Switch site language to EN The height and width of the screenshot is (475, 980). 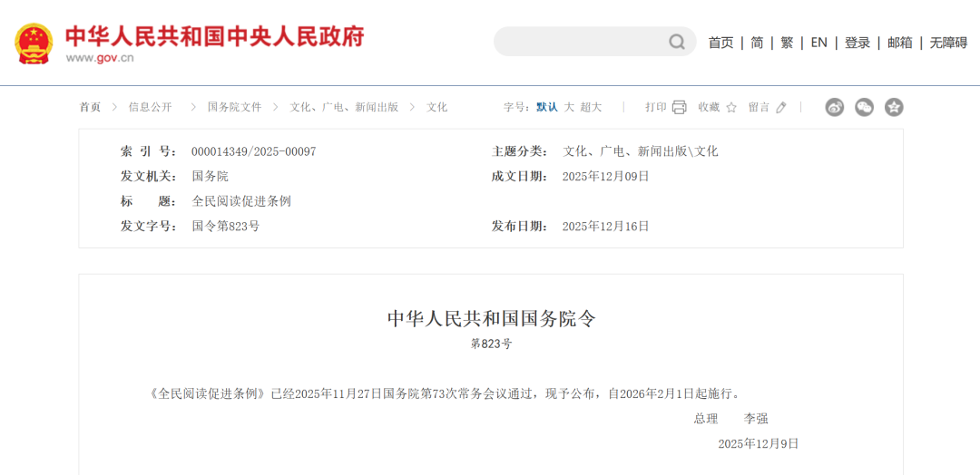coord(818,43)
